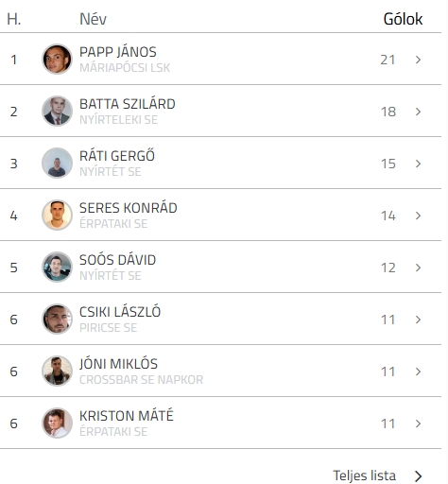
Task: Open the Teljes lista link
Action: (377, 475)
